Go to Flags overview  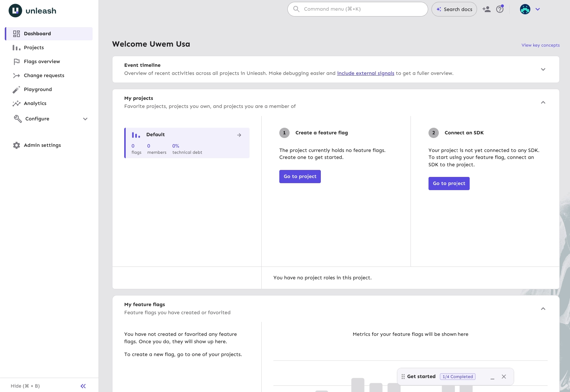(49, 62)
